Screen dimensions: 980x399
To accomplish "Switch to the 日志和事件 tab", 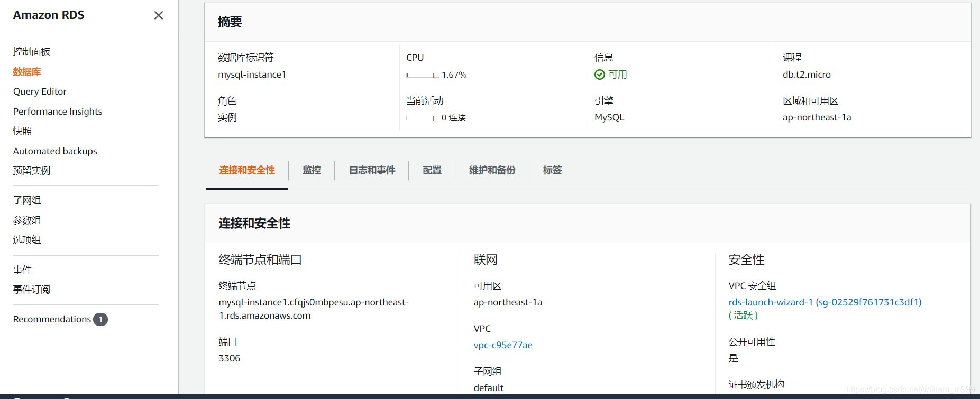I will click(x=372, y=170).
